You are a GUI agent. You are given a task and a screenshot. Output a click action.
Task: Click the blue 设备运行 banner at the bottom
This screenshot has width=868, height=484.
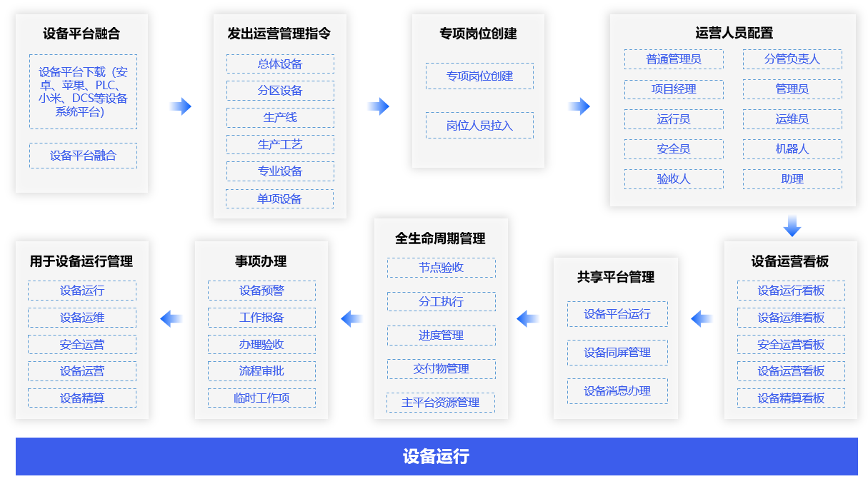pos(437,457)
